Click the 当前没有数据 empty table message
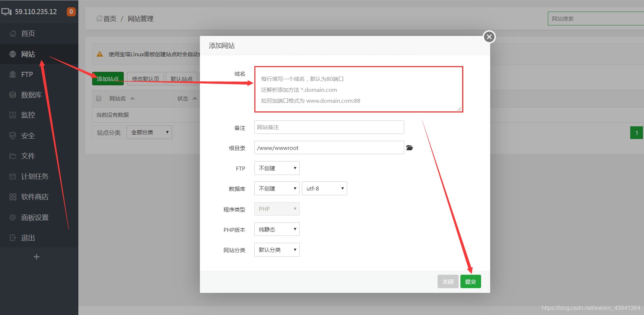Screen dimensions: 644x315 [x=112, y=115]
